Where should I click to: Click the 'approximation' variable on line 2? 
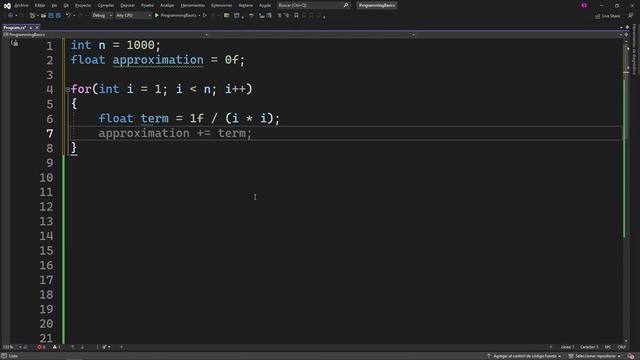(158, 60)
